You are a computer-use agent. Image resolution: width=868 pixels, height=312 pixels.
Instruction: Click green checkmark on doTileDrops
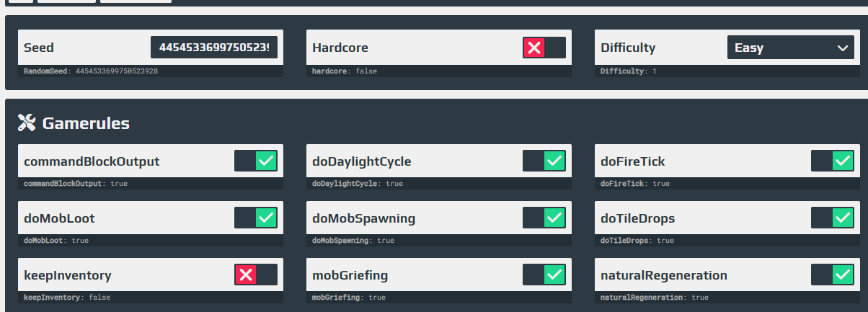[843, 218]
